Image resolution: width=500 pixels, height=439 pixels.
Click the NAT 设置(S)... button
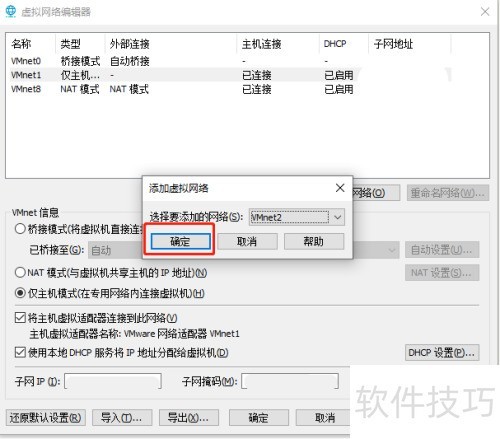(x=442, y=273)
